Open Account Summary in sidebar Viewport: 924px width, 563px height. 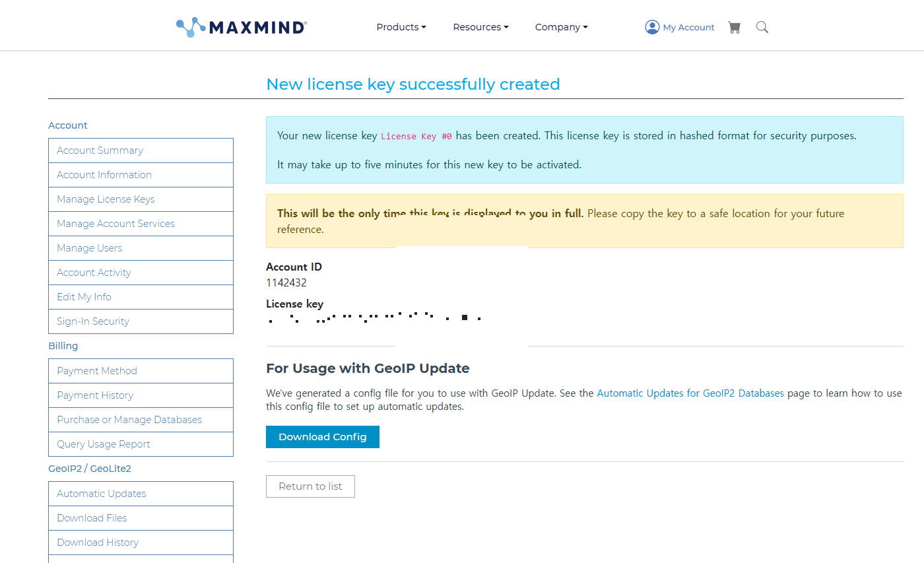141,150
